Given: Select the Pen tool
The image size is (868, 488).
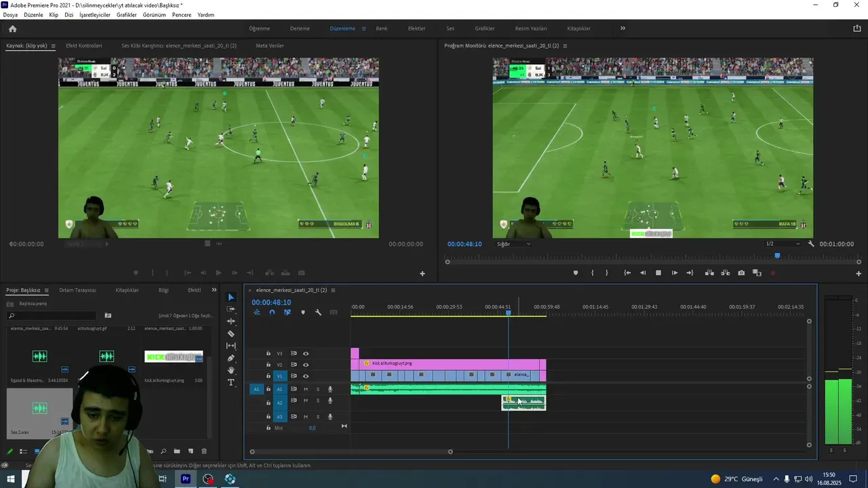Looking at the screenshot, I should [x=231, y=358].
